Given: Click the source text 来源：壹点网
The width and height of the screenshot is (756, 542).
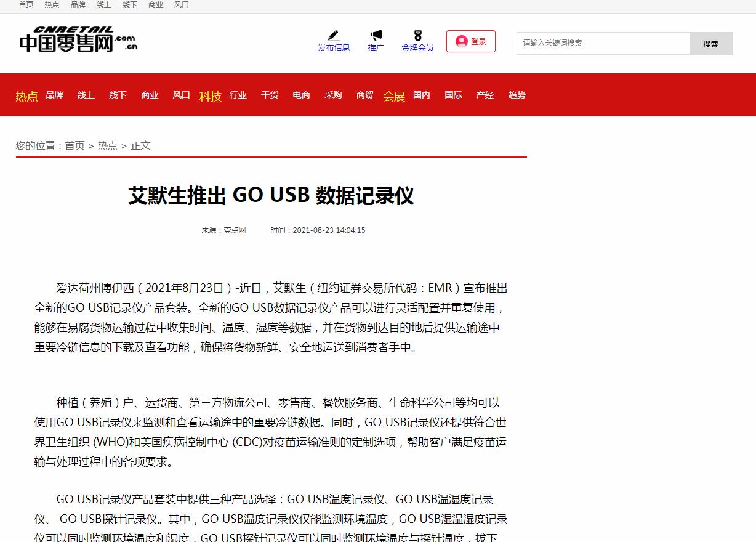Looking at the screenshot, I should 223,230.
